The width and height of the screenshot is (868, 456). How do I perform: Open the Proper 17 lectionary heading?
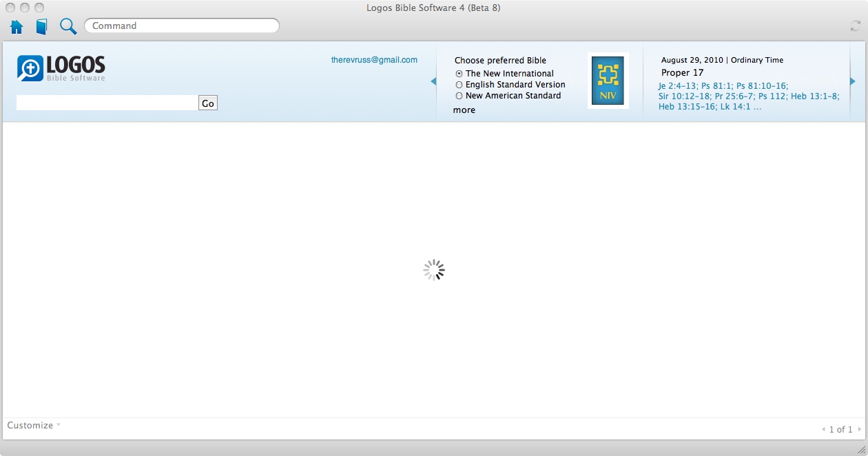(682, 72)
